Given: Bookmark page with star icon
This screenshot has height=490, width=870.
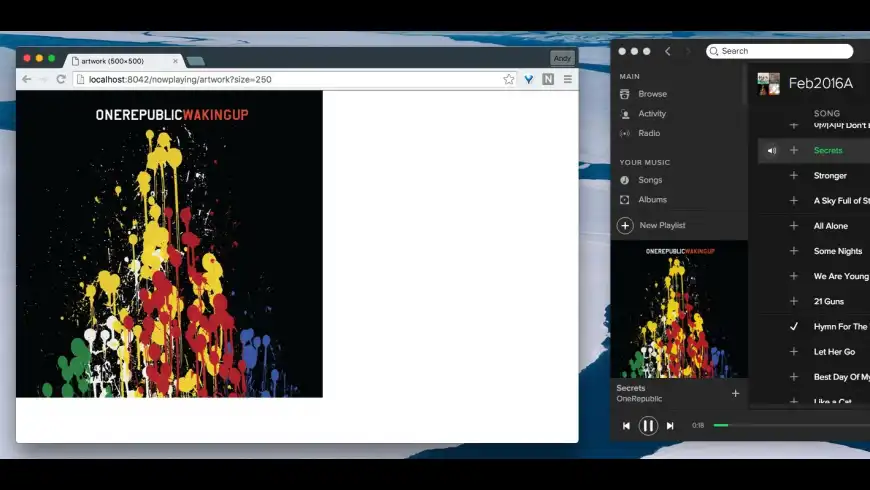Looking at the screenshot, I should pos(508,79).
